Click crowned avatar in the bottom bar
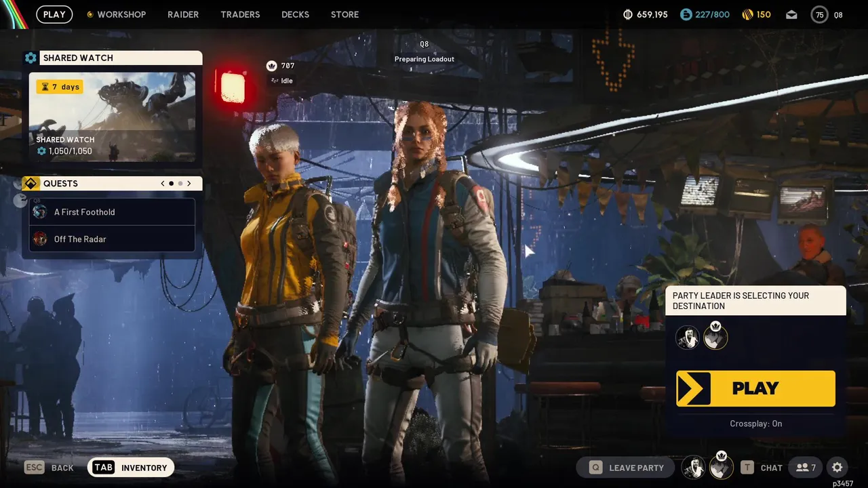 coord(721,467)
